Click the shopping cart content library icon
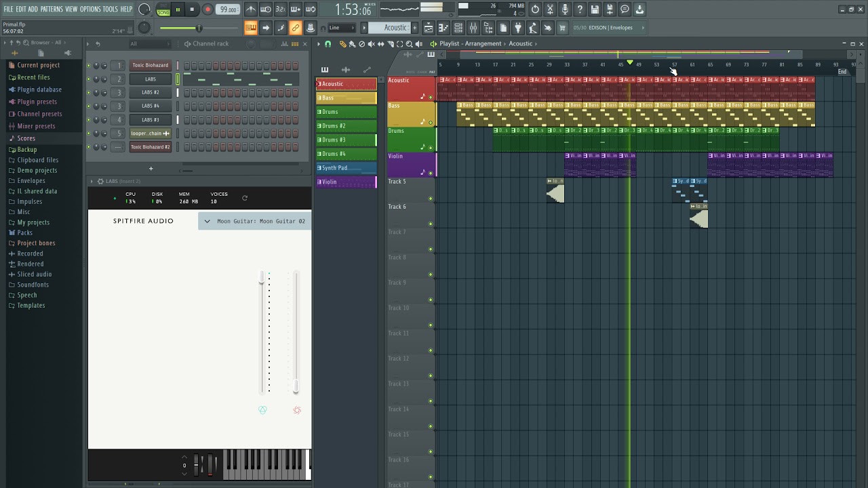Screen dimensions: 868x488 tap(562, 28)
